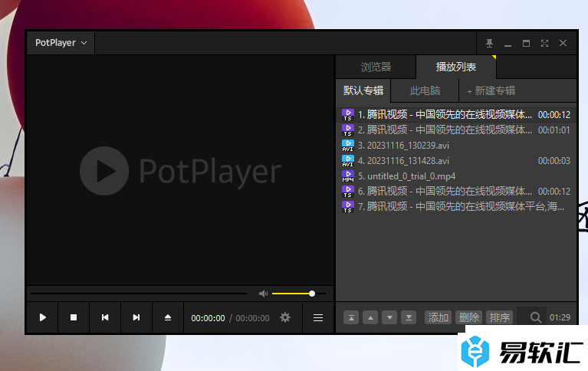Viewport: 588px width, 371px height.
Task: Click the 删除 button
Action: pyautogui.click(x=468, y=318)
